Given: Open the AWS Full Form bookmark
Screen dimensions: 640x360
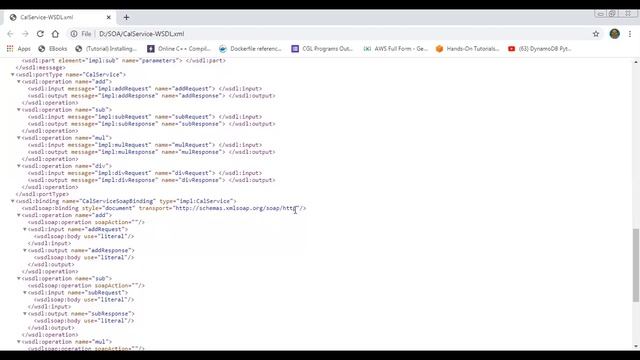Looking at the screenshot, I should pos(395,49).
